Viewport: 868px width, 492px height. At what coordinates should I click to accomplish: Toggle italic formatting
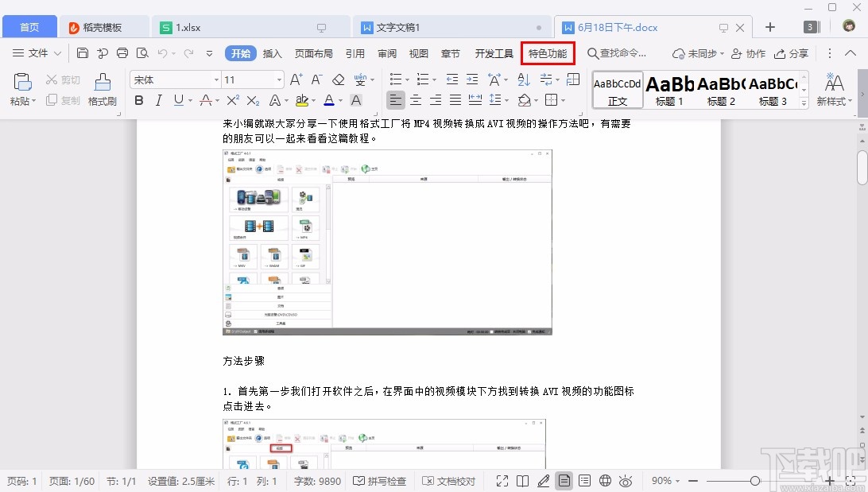pyautogui.click(x=157, y=99)
